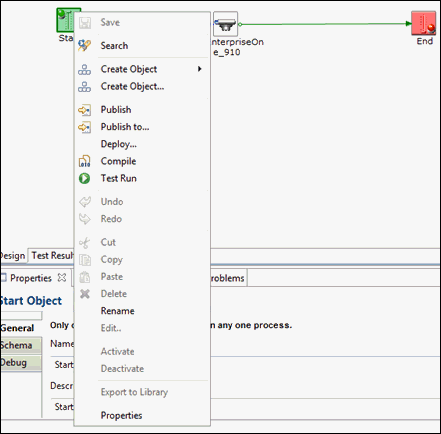
Task: Click the Compile binary icon
Action: 84,161
